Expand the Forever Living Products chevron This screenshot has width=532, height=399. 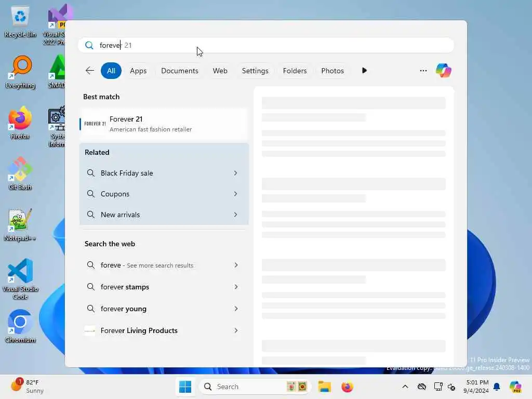pos(236,330)
